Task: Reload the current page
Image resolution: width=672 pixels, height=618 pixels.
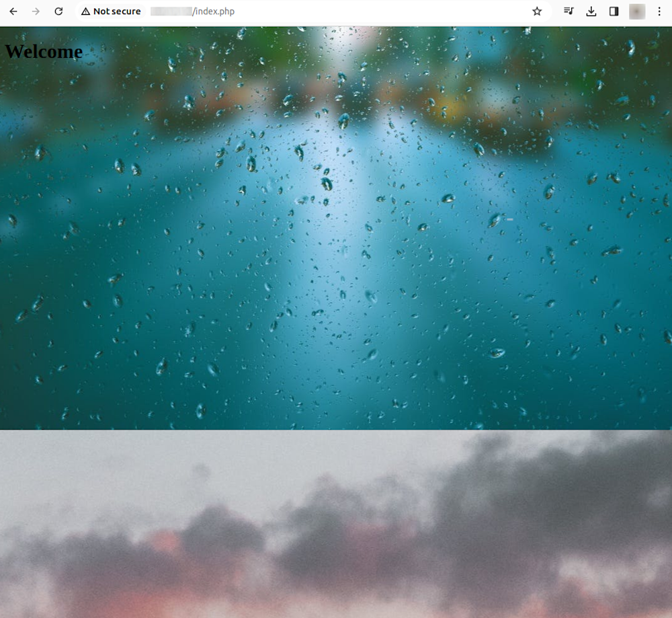Action: coord(58,11)
